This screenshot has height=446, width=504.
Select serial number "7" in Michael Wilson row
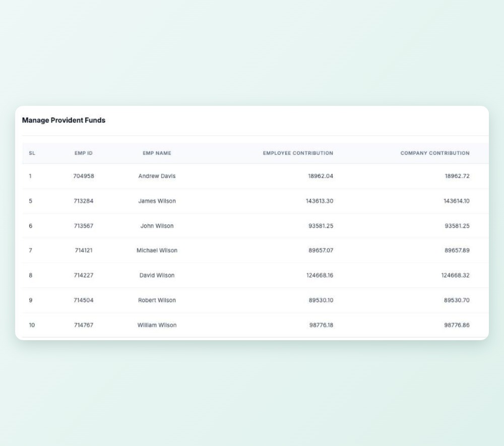click(31, 250)
